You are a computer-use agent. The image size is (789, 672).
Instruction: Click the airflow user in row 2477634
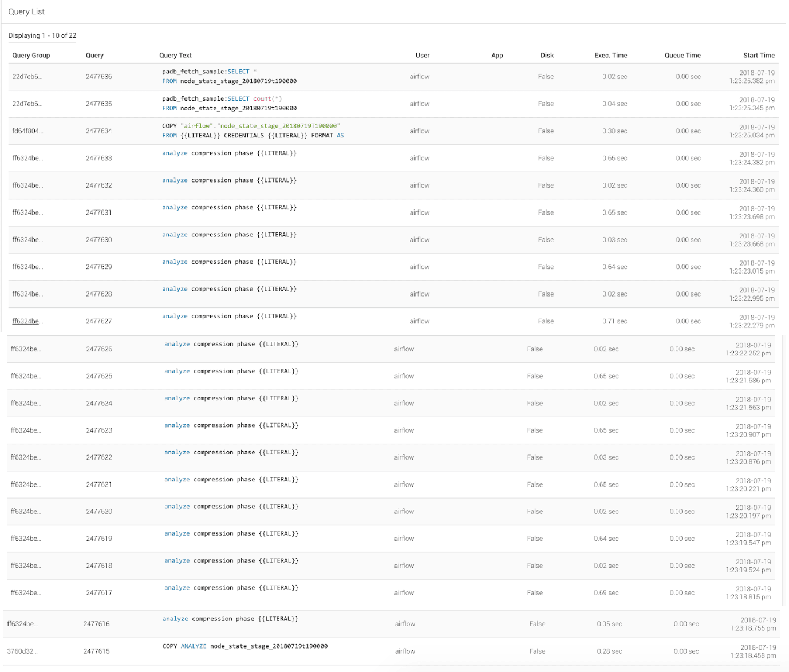[420, 131]
